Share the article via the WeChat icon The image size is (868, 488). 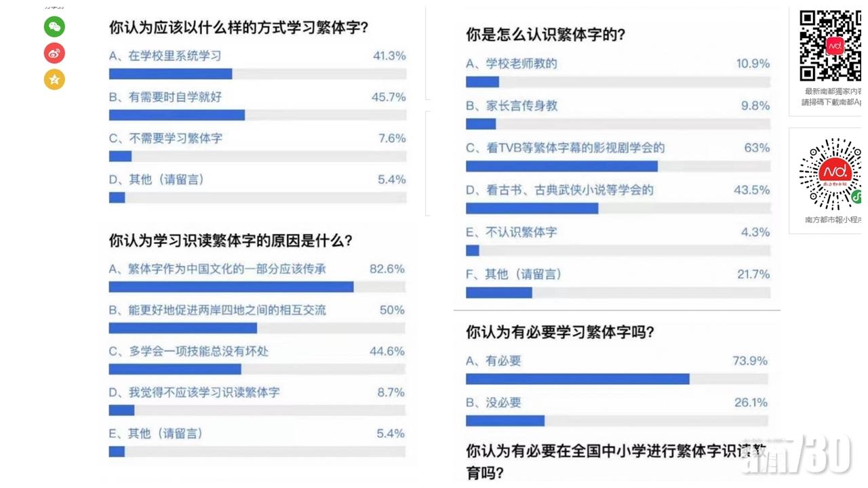click(x=54, y=26)
